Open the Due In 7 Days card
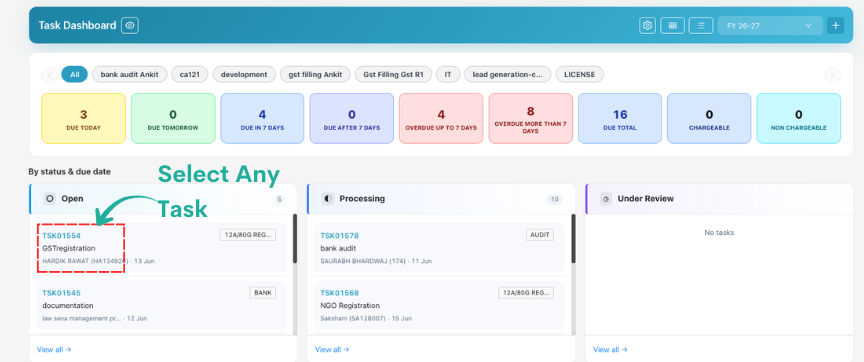 (262, 118)
